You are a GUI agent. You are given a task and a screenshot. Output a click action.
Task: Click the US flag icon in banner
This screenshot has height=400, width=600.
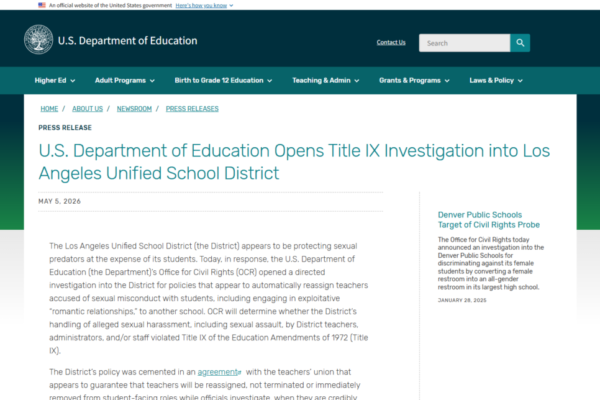point(42,5)
